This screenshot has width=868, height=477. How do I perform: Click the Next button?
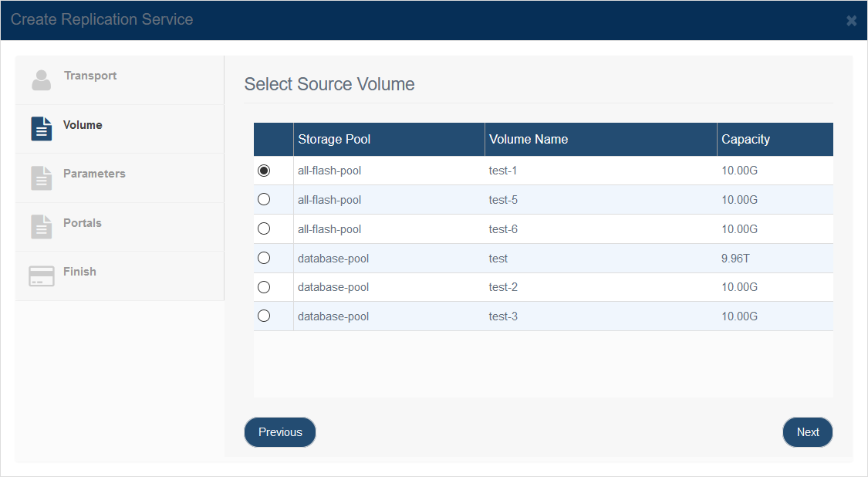[x=808, y=432]
